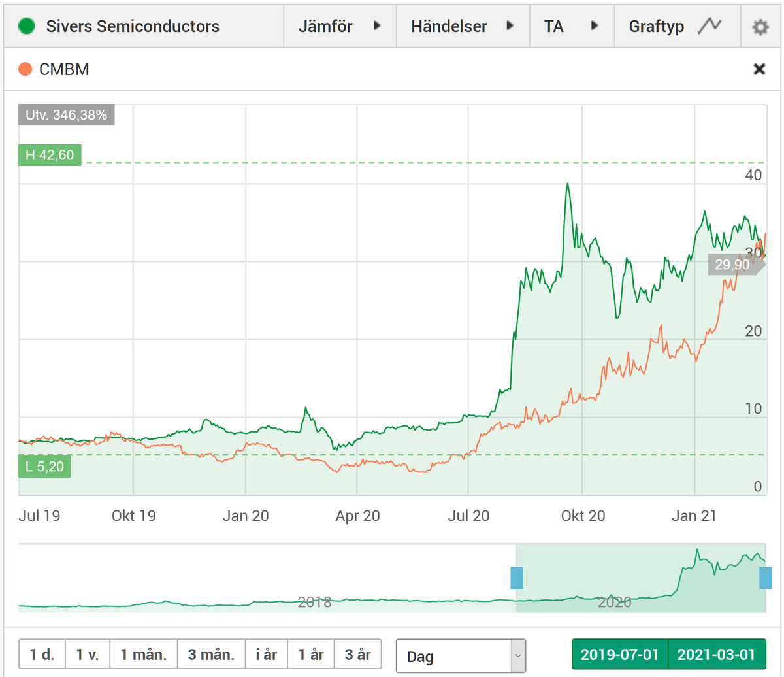
Task: Remove the CMBM comparison with the X
Action: 759,69
